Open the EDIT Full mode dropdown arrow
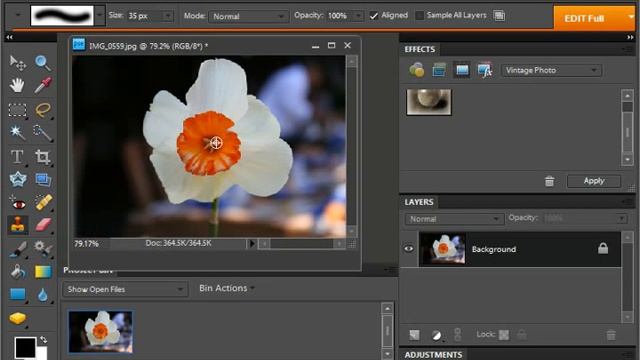Image resolution: width=640 pixels, height=360 pixels. pyautogui.click(x=631, y=18)
